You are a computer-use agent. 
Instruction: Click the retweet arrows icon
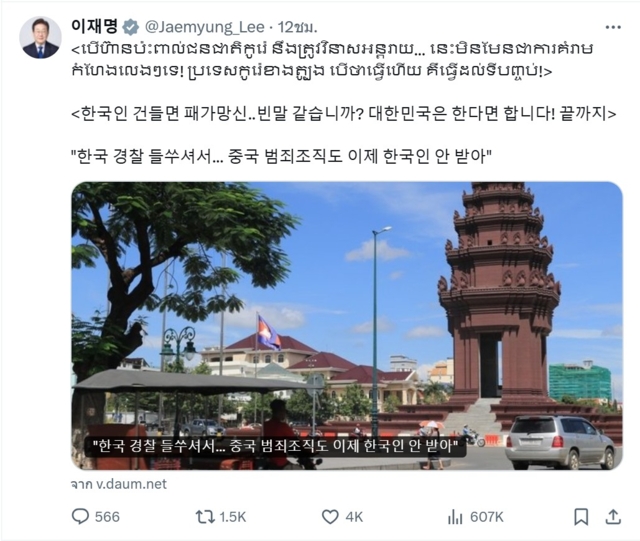[205, 517]
